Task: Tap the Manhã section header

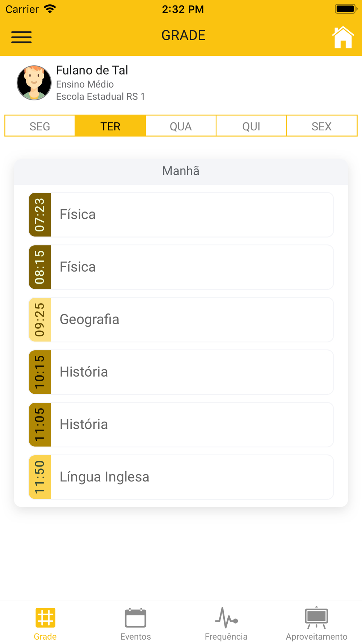Action: pyautogui.click(x=181, y=171)
